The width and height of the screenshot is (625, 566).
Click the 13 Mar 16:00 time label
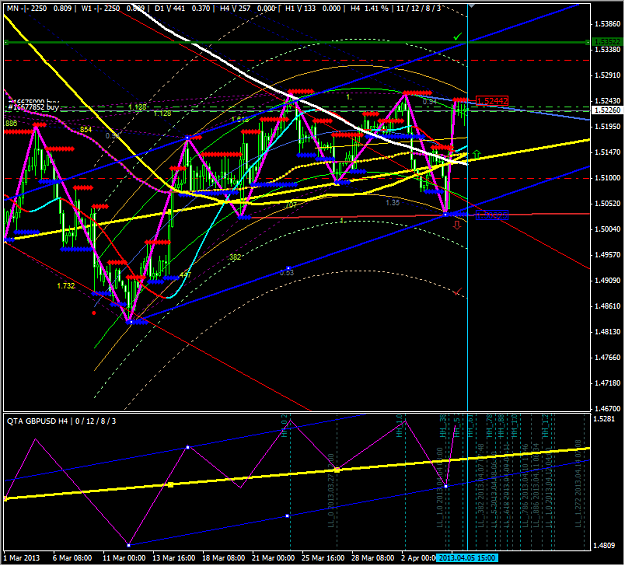click(174, 558)
